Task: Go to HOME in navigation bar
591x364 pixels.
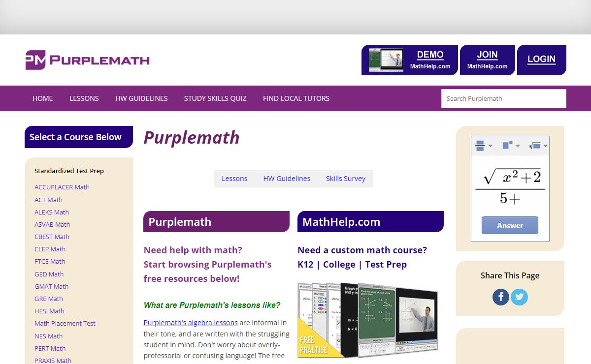Action: click(43, 98)
